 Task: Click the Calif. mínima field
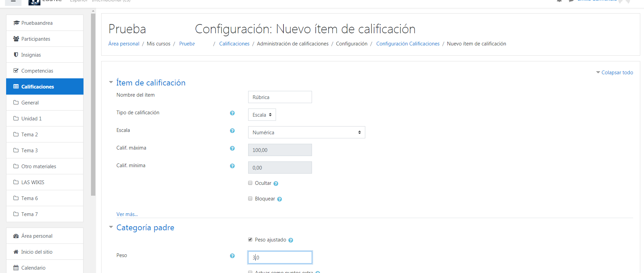[x=280, y=168]
